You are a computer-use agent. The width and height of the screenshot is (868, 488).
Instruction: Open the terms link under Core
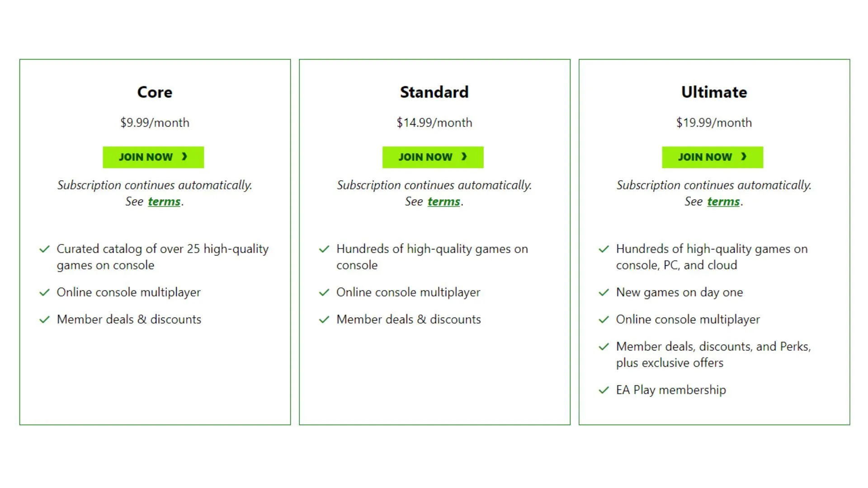point(164,202)
